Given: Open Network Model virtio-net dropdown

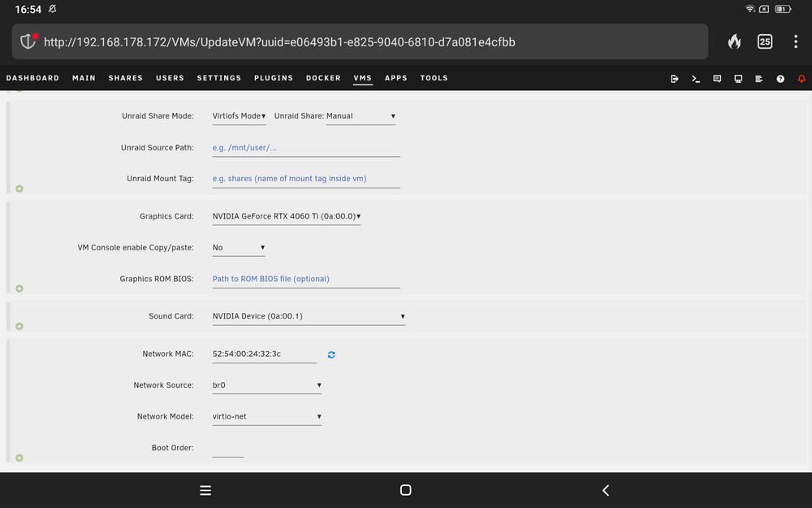Looking at the screenshot, I should (x=266, y=417).
